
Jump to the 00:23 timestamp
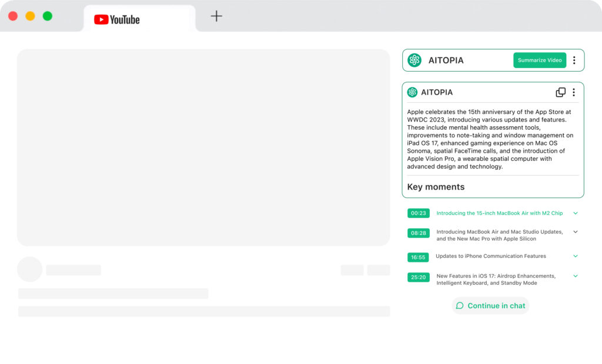(419, 213)
